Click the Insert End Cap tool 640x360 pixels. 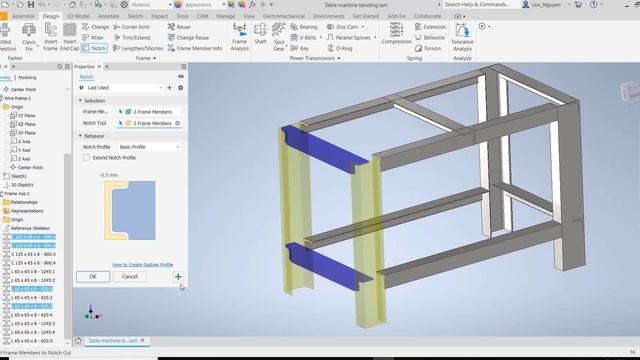(x=69, y=37)
